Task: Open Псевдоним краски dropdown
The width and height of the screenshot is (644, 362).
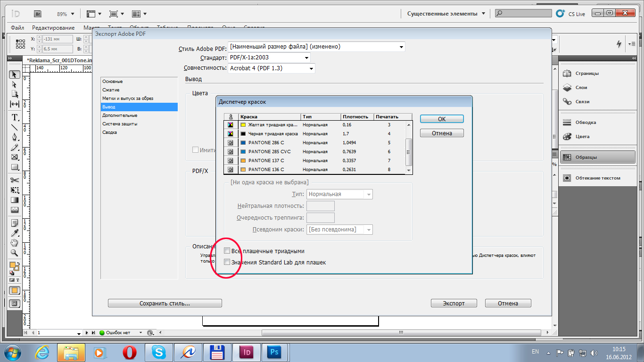Action: click(x=340, y=230)
